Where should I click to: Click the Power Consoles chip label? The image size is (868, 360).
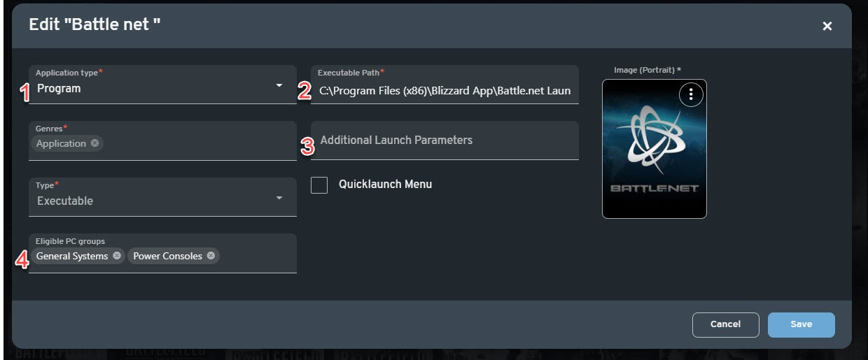click(x=167, y=256)
